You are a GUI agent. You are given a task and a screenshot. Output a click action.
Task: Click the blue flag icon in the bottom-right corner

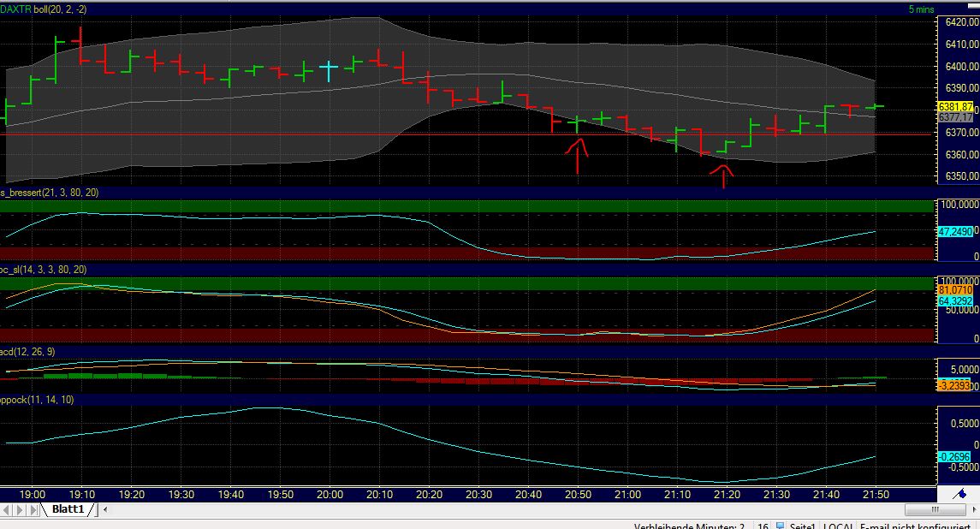pos(962,492)
